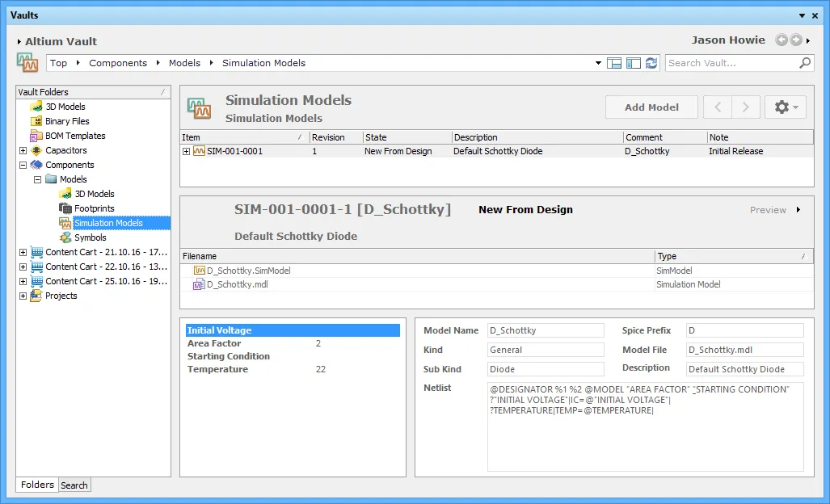The width and height of the screenshot is (830, 504).
Task: Expand Content Cart 25.10.16 node
Action: tap(23, 281)
